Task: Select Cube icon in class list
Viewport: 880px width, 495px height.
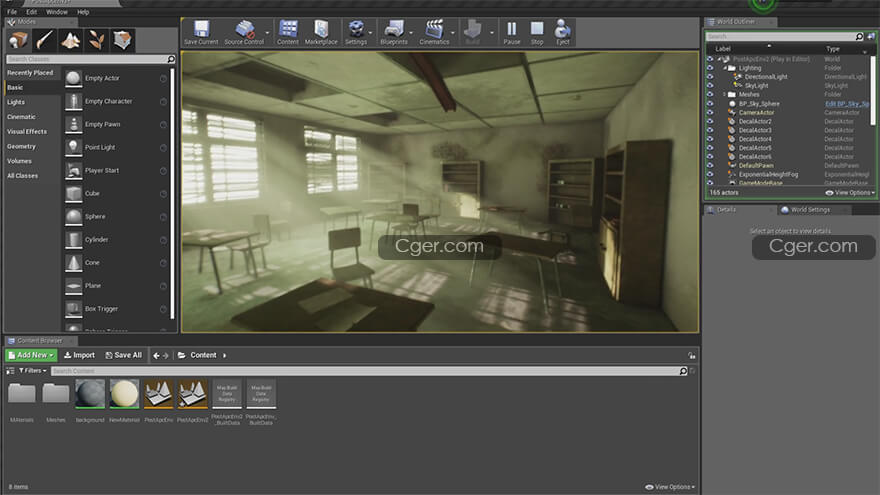Action: [74, 194]
